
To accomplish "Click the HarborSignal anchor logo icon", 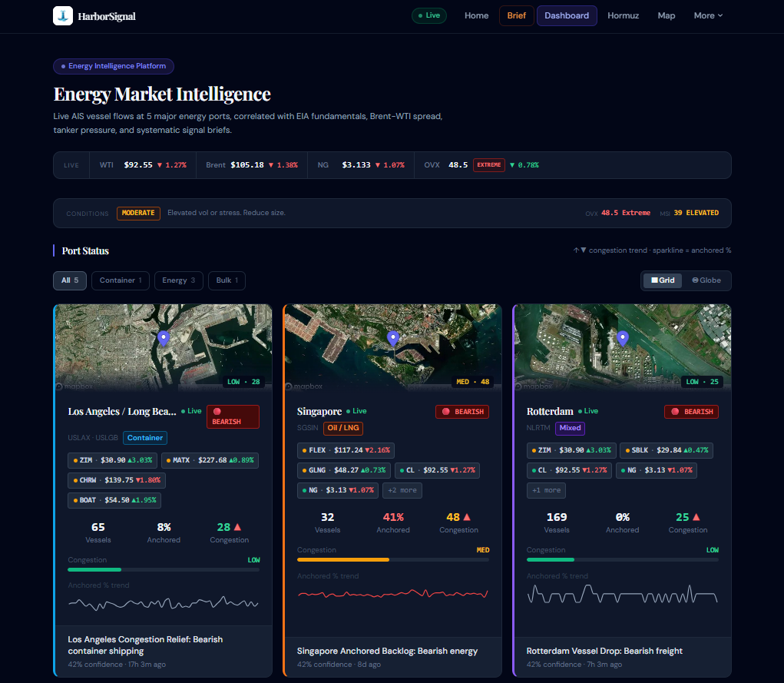I will [63, 15].
